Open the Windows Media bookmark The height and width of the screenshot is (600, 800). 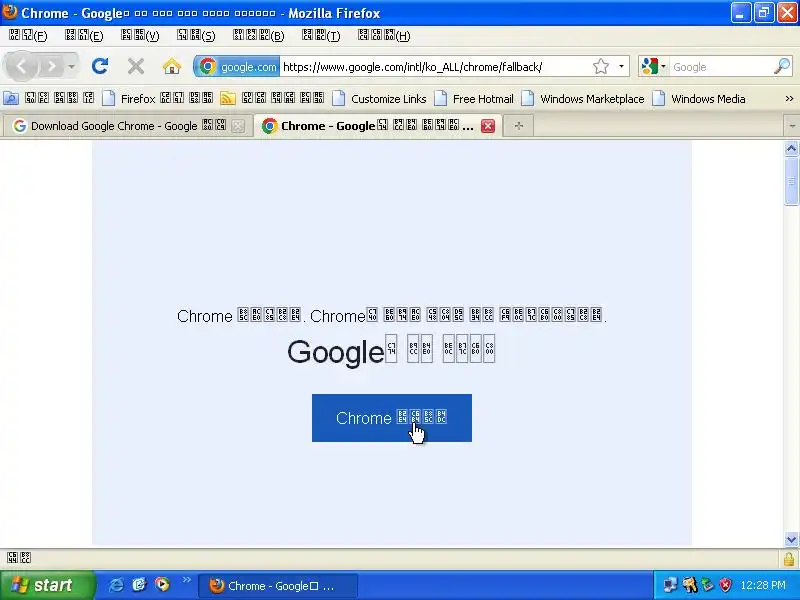point(699,98)
